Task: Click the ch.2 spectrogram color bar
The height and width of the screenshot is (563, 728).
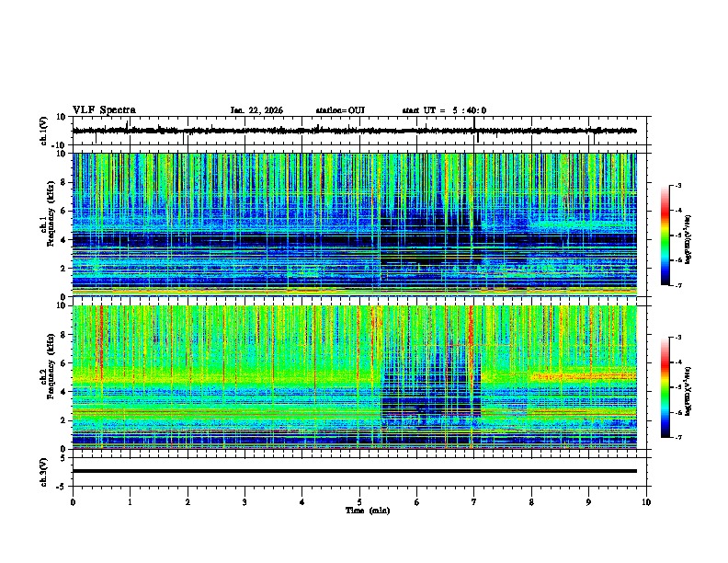Action: [665, 387]
